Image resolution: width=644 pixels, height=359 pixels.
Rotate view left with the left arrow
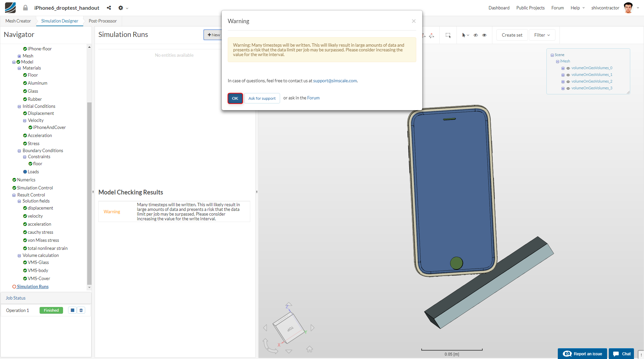pos(265,328)
